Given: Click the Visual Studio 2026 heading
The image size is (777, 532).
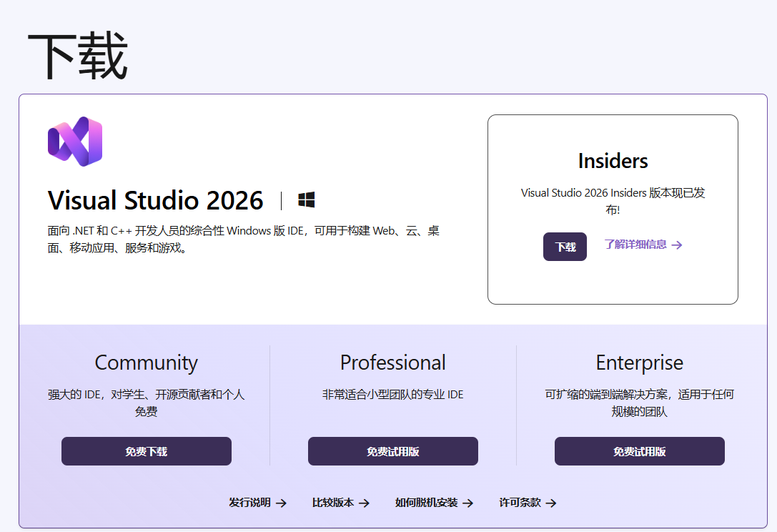Looking at the screenshot, I should tap(156, 200).
